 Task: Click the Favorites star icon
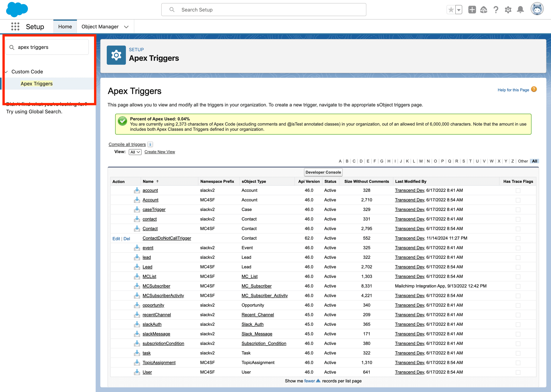click(451, 10)
